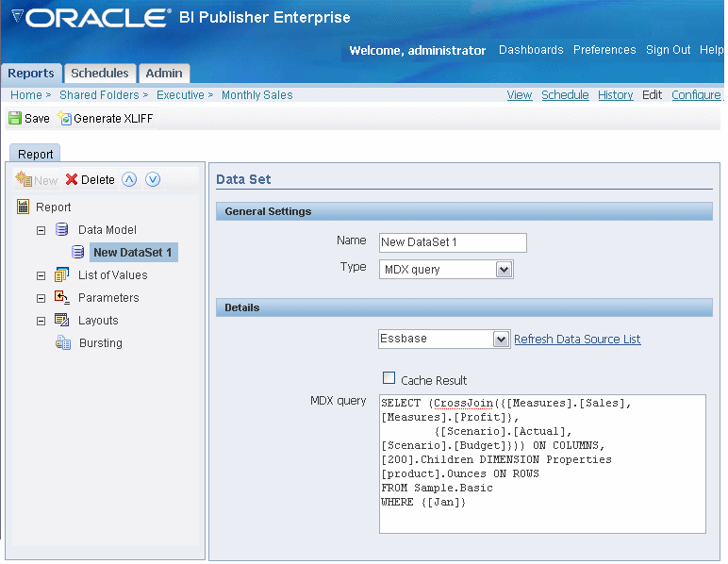Screen dimensions: 728x564
Task: Collapse the Layouts tree node
Action: coord(41,321)
